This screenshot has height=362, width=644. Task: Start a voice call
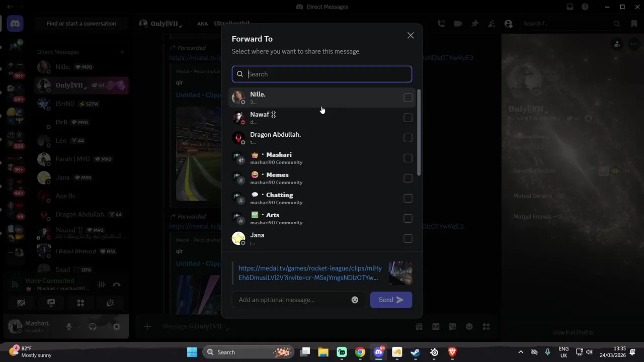click(441, 24)
